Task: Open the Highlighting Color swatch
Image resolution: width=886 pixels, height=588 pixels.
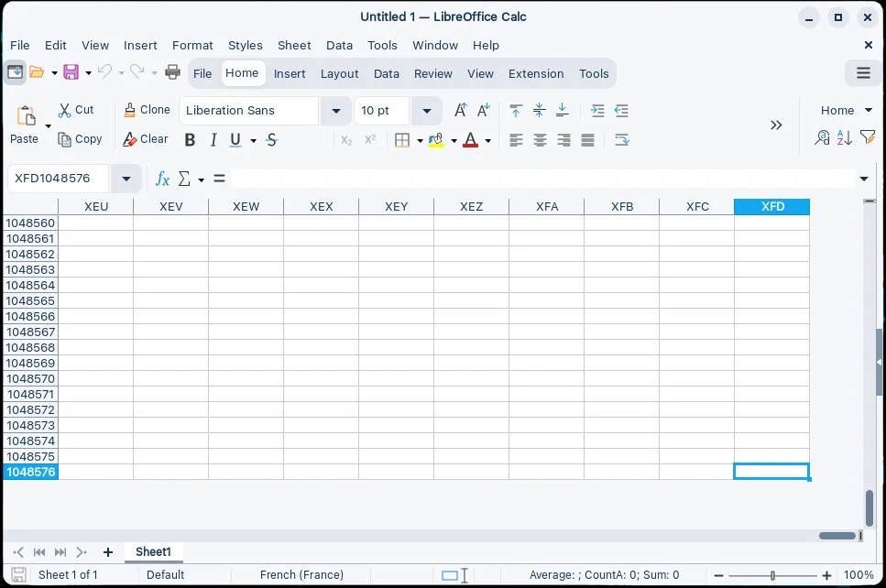Action: click(438, 139)
